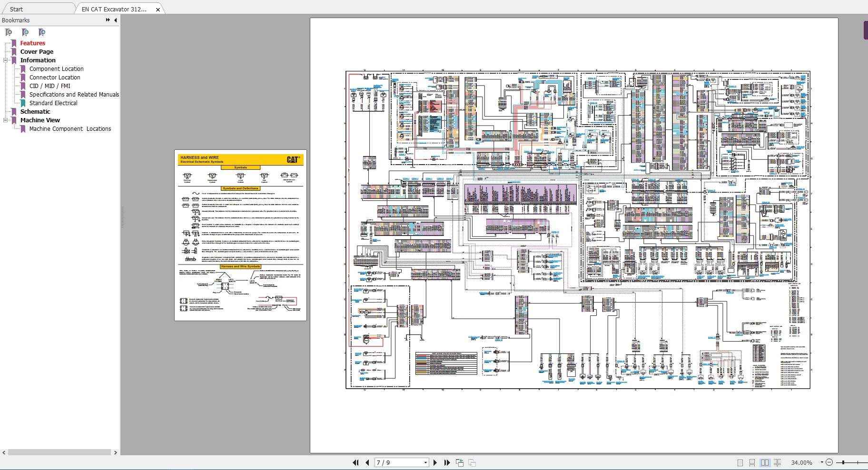This screenshot has height=470, width=868.
Task: Go to the Schematic bookmark
Action: [35, 112]
